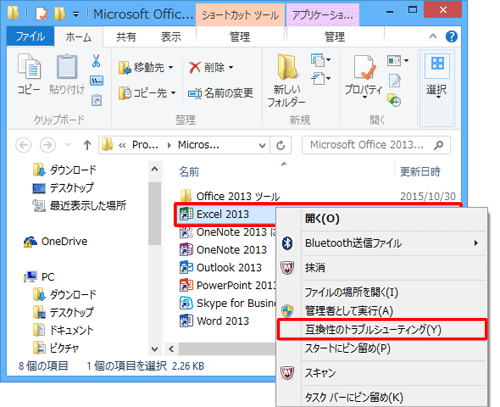This screenshot has height=407, width=500.
Task: Click the Properties icon in quick access toolbar
Action: [42, 14]
